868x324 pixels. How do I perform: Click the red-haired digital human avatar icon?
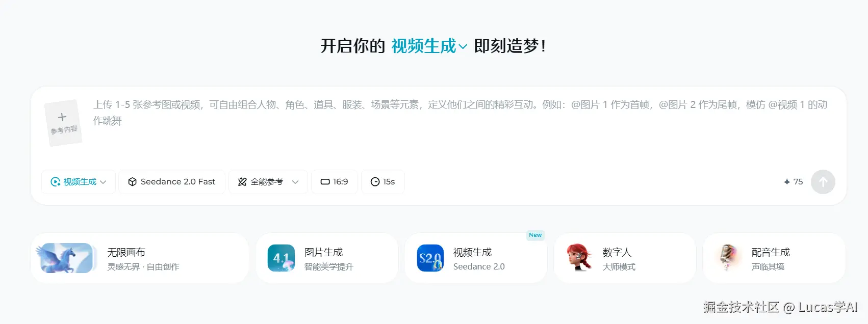pyautogui.click(x=579, y=258)
